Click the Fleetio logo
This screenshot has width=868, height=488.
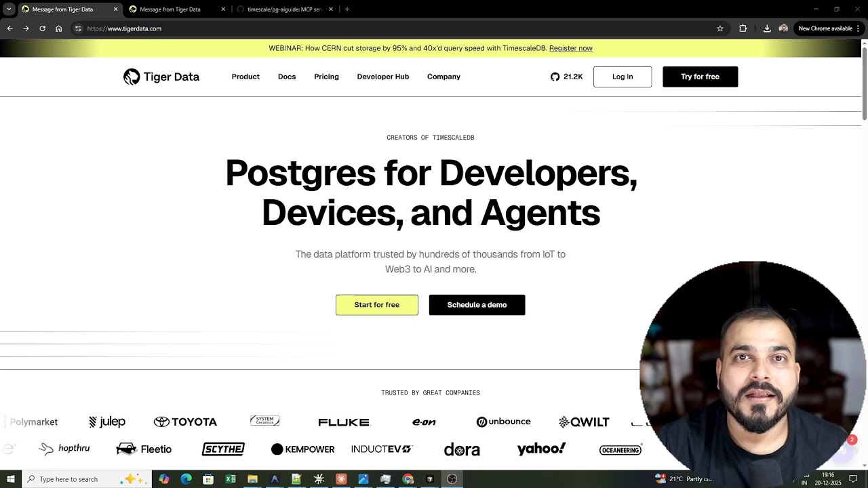[144, 449]
